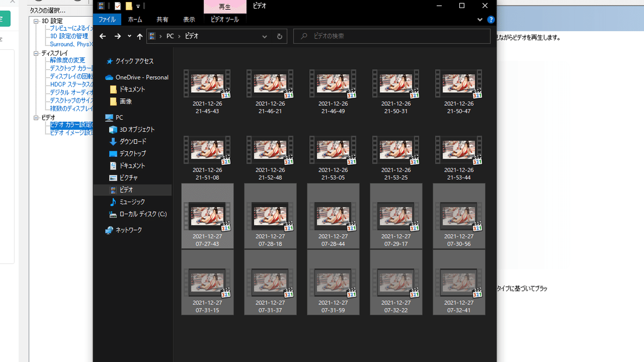Expand the ribbon with the chevron
The width and height of the screenshot is (644, 362).
[x=480, y=20]
